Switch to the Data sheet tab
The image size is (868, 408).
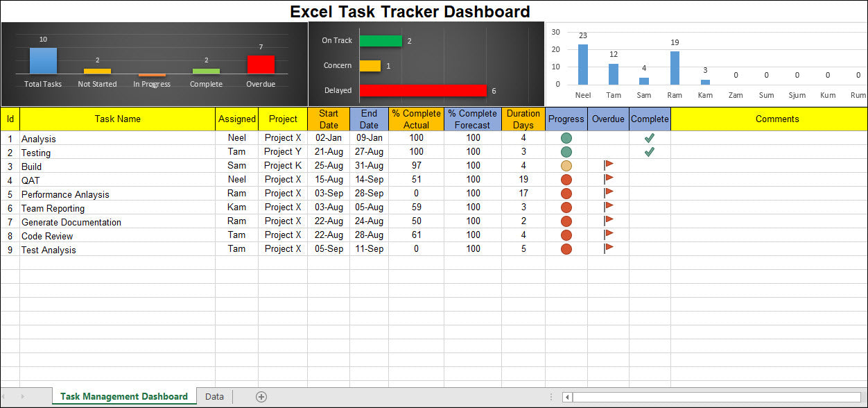214,396
